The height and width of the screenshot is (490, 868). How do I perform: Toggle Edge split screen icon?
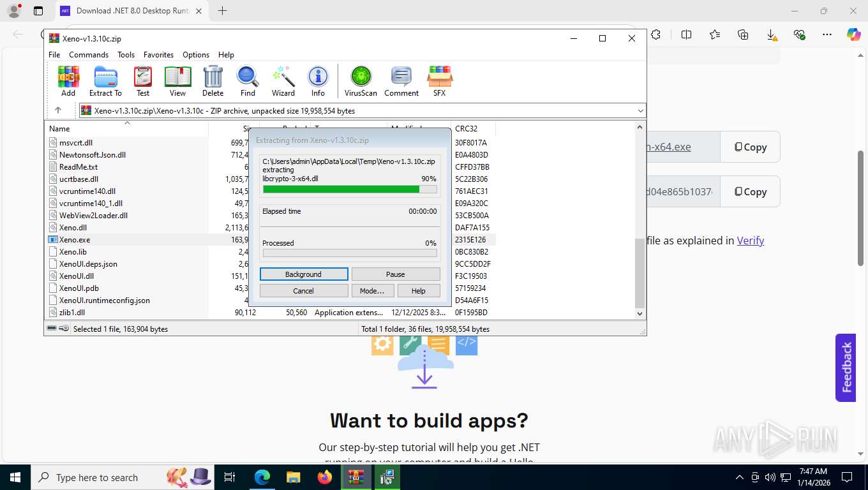[x=686, y=34]
